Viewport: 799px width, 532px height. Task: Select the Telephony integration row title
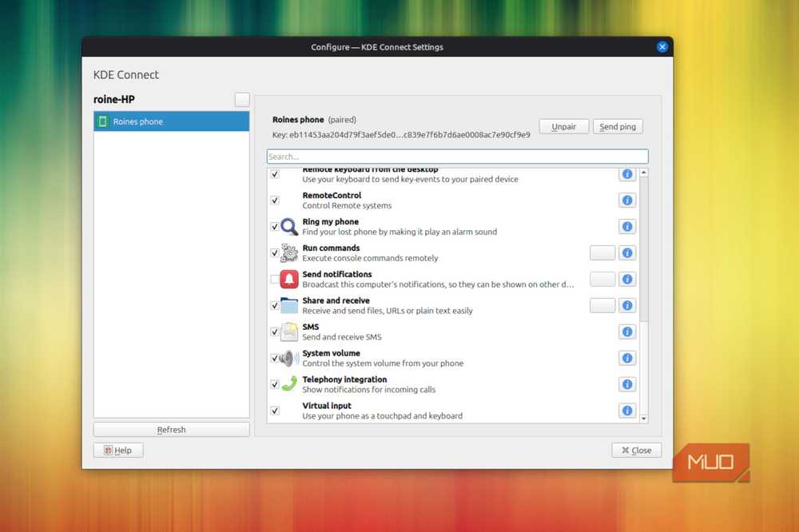344,379
